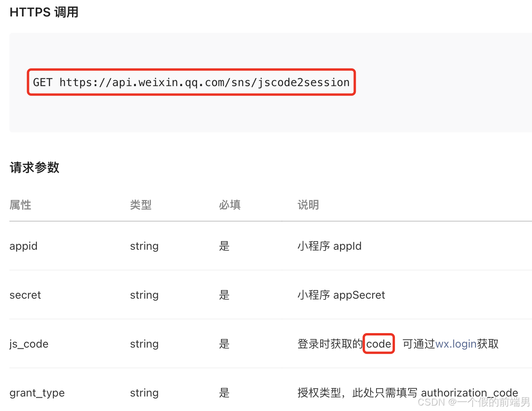The width and height of the screenshot is (532, 411).
Task: Click the "登录时获取的" description text
Action: pos(330,344)
